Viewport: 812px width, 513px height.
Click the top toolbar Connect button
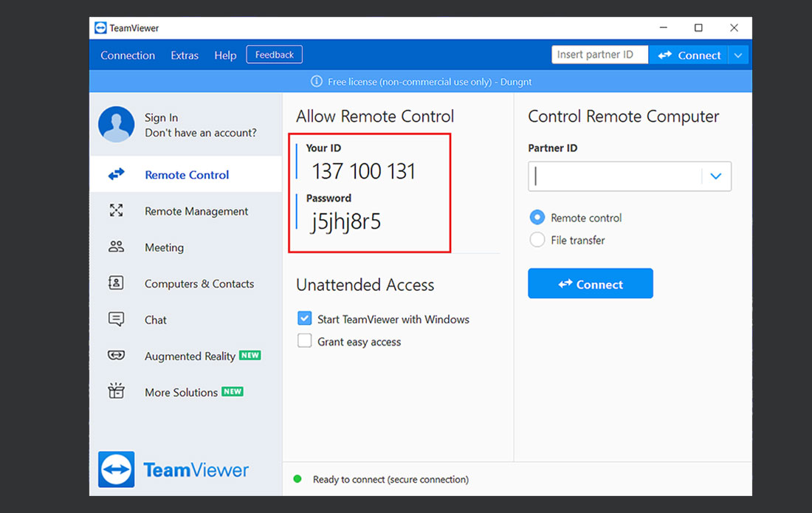click(689, 55)
